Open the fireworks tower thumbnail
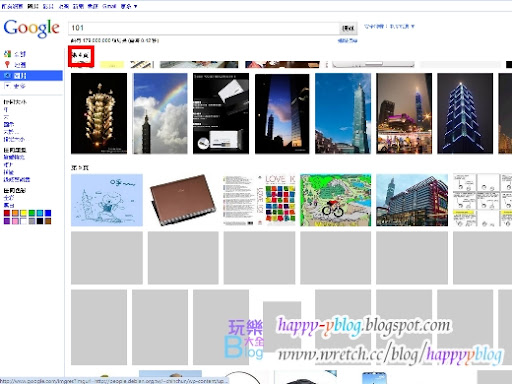The image size is (512, 384). coord(99,113)
